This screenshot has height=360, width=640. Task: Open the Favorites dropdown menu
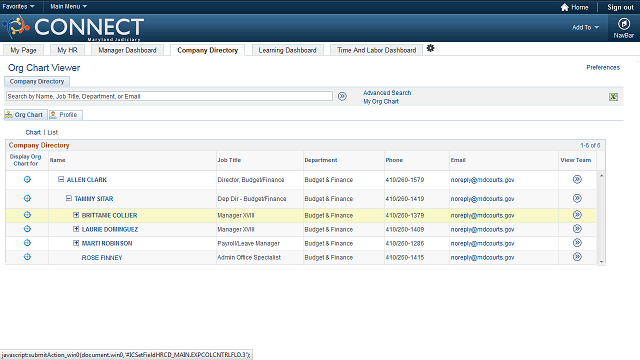pos(18,7)
